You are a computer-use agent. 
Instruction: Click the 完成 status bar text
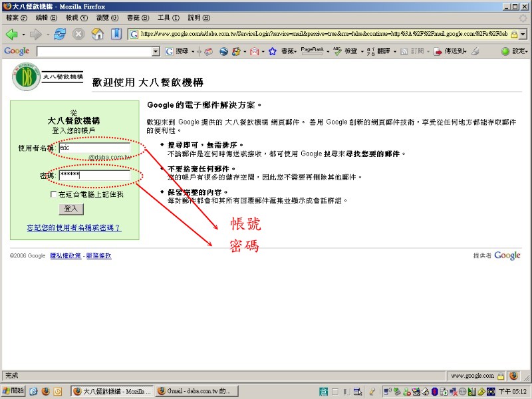12,376
